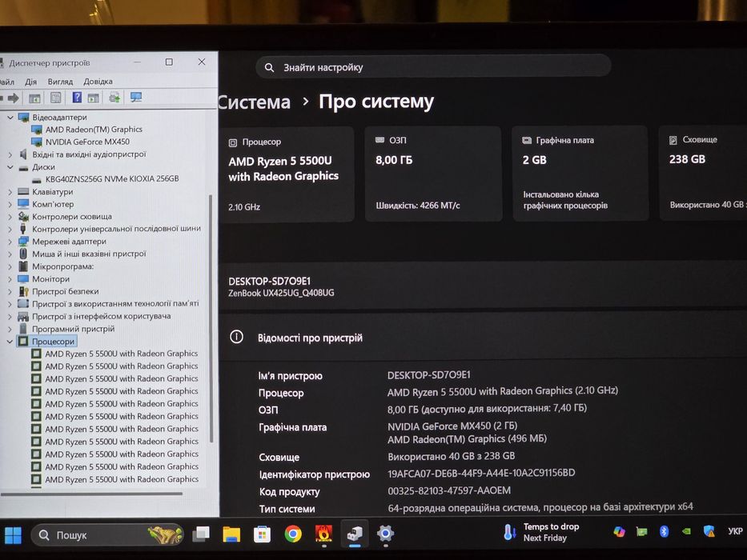
Task: Click the update driver toolbar icon with green arrow
Action: click(x=114, y=98)
